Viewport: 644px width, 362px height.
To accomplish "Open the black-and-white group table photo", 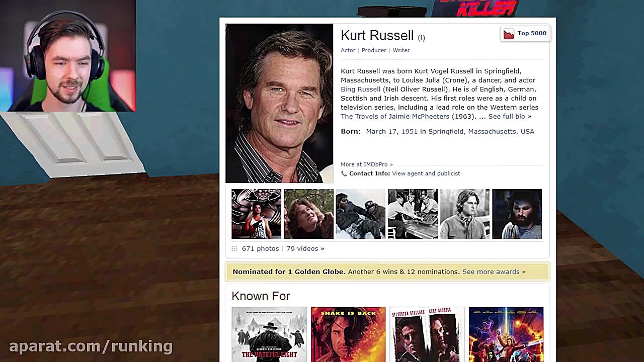I will pyautogui.click(x=413, y=214).
